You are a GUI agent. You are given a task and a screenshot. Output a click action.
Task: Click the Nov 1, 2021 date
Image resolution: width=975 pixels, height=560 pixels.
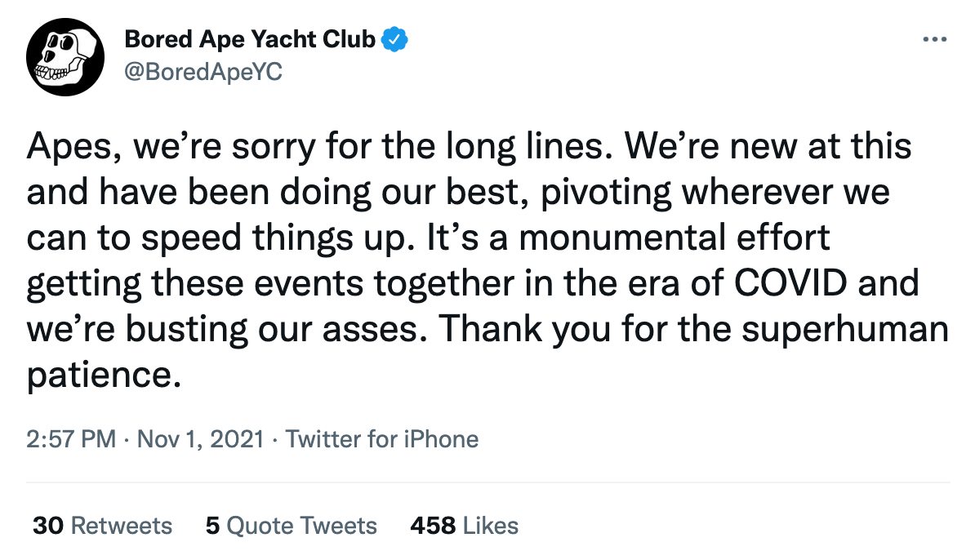click(x=200, y=439)
